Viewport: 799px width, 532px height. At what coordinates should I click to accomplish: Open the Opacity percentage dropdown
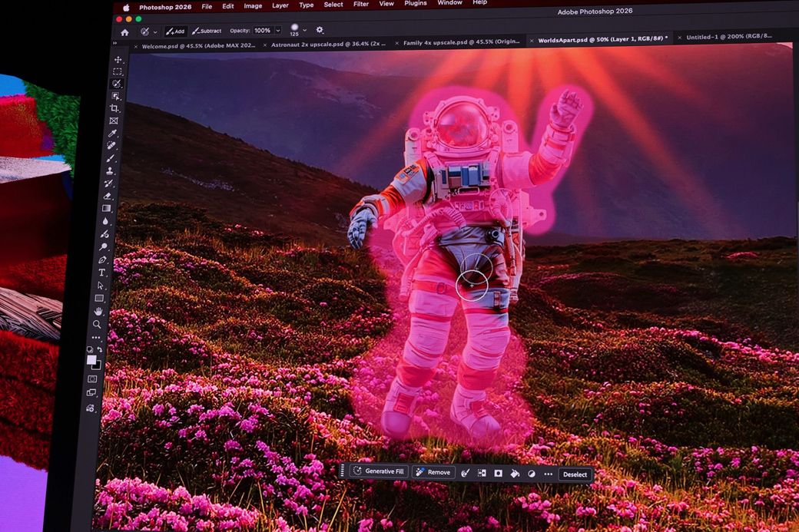pyautogui.click(x=277, y=31)
